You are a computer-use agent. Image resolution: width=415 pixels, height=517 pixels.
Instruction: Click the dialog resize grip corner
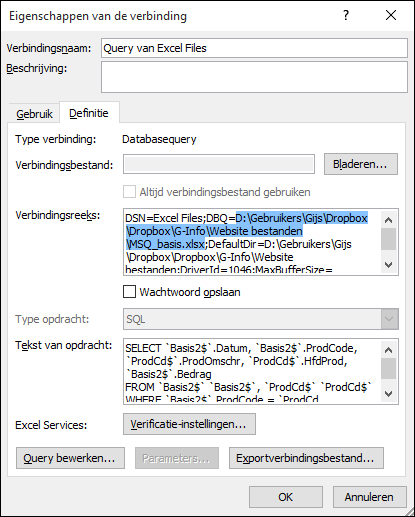click(x=409, y=511)
